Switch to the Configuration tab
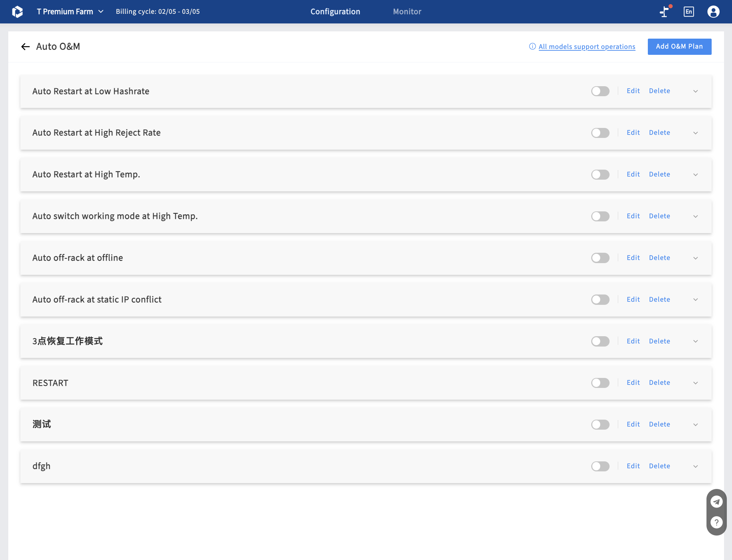The height and width of the screenshot is (560, 732). [335, 12]
